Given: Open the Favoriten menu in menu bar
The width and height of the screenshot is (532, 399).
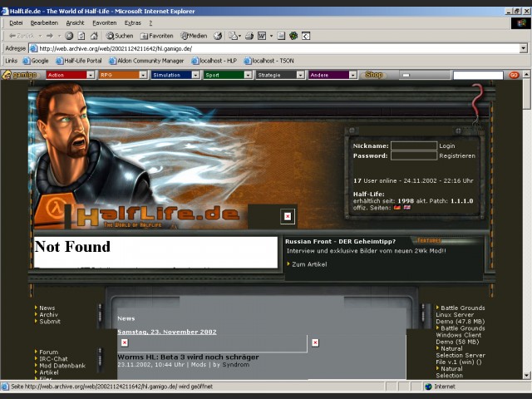Looking at the screenshot, I should [105, 22].
